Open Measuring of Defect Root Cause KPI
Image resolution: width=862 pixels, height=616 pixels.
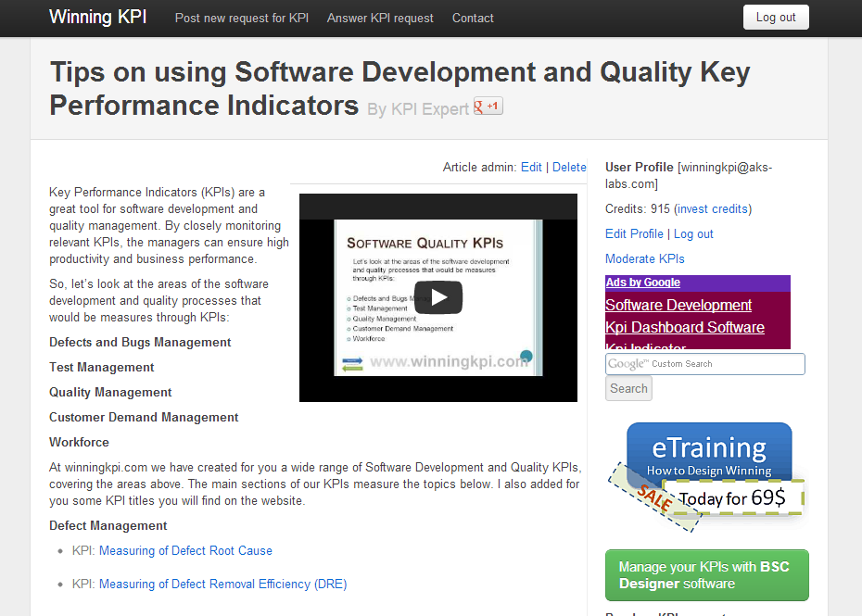(185, 550)
